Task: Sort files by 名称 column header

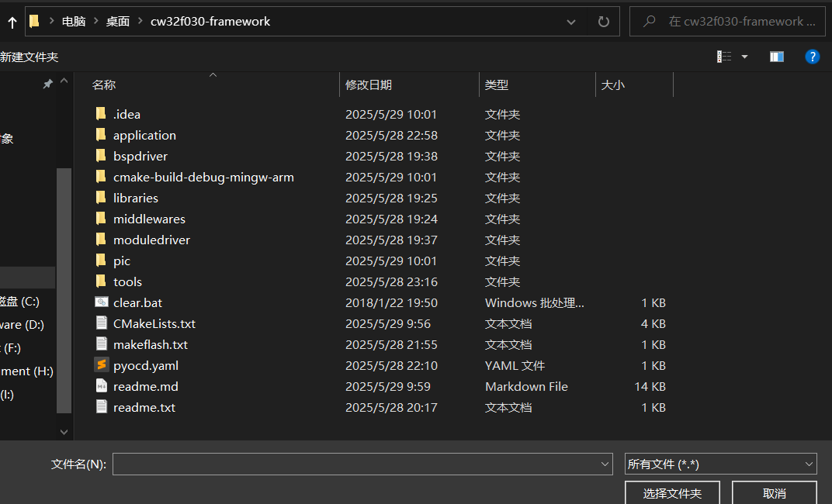Action: point(104,85)
